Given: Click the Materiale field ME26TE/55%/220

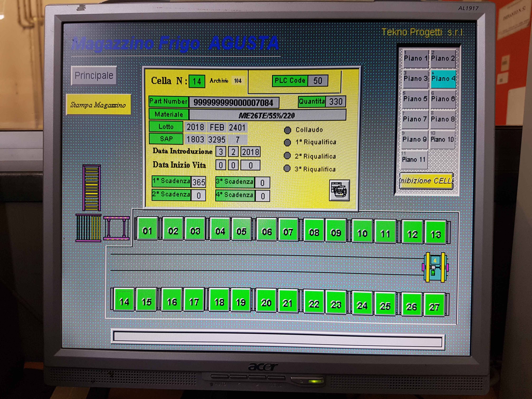Looking at the screenshot, I should pyautogui.click(x=267, y=115).
